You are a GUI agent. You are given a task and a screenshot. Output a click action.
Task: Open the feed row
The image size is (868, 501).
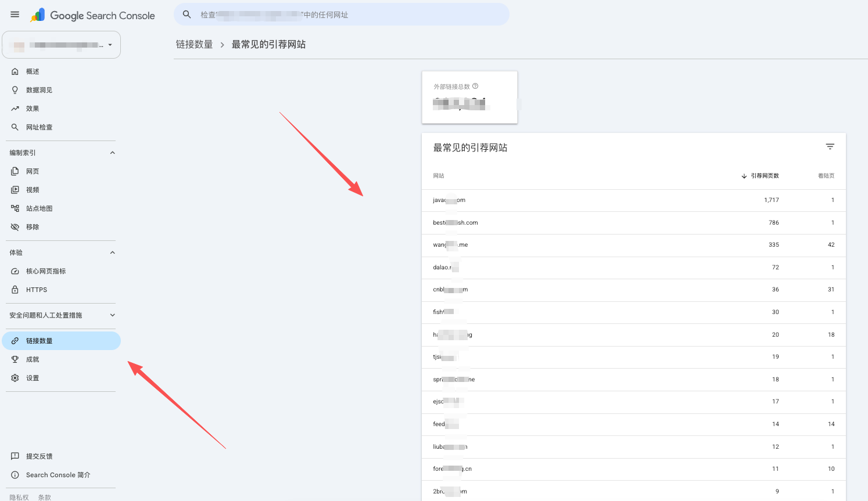click(634, 424)
